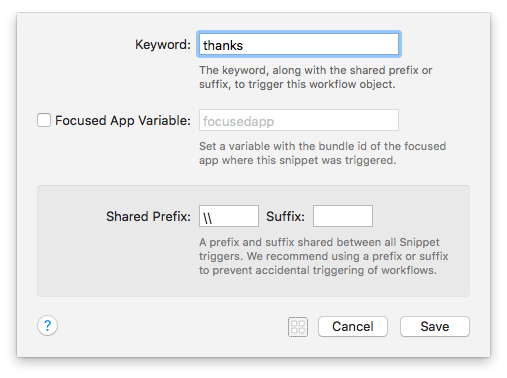
Task: Click the "Focused App Variable:" label text
Action: click(x=123, y=120)
